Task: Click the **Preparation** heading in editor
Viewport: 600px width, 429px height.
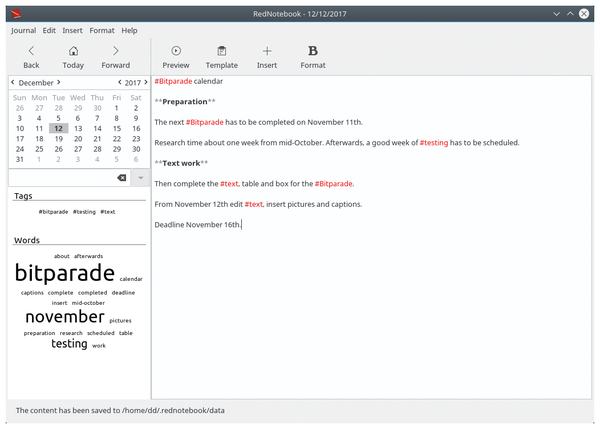Action: (185, 102)
